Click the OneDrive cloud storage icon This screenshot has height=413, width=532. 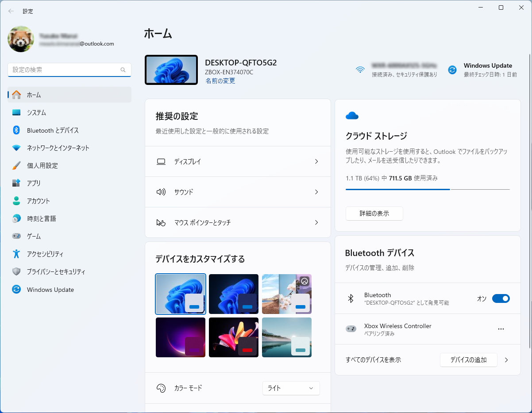coord(352,116)
